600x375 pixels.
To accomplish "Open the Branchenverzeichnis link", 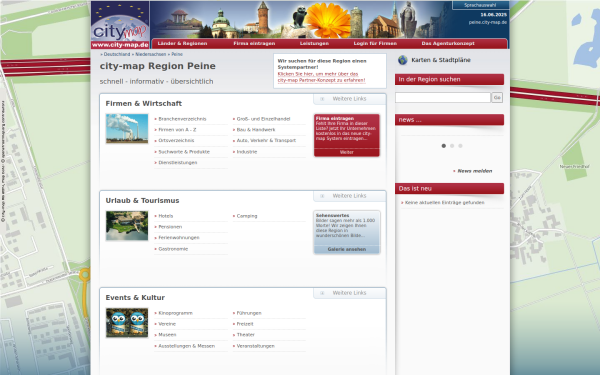I will point(182,119).
